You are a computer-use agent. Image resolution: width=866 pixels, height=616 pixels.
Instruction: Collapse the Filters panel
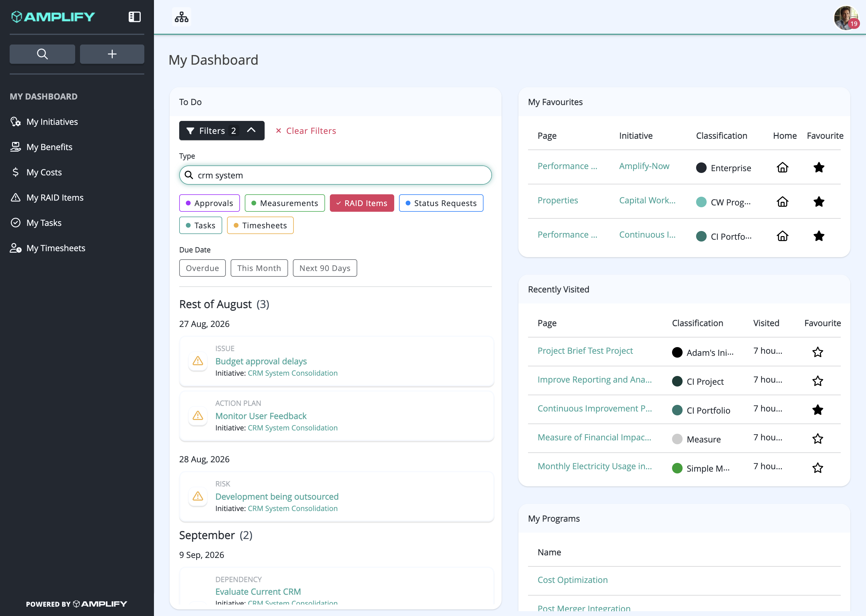tap(222, 131)
